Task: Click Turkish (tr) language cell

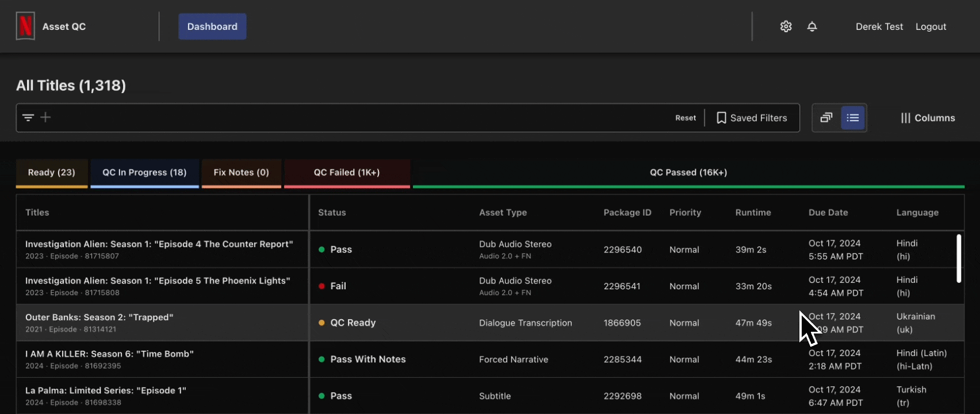Action: click(911, 396)
